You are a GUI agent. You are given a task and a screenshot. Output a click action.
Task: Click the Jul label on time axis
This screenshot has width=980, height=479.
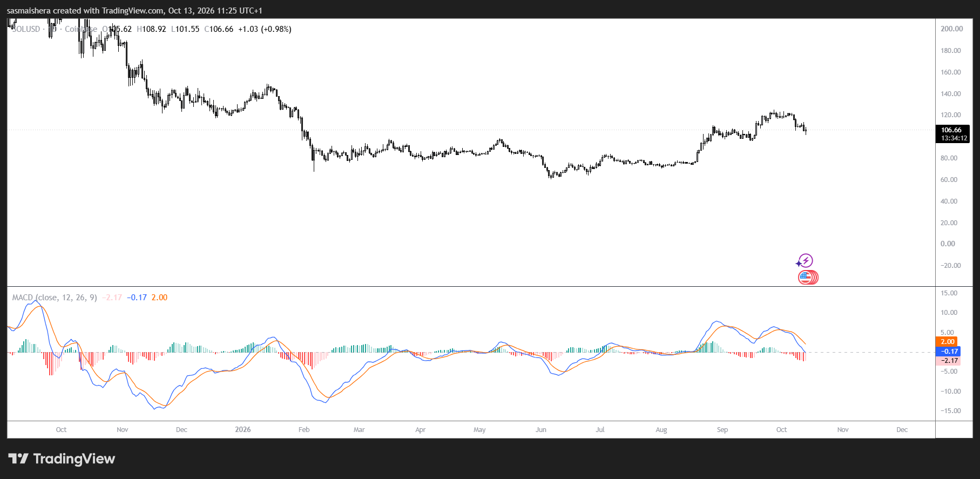coord(600,430)
